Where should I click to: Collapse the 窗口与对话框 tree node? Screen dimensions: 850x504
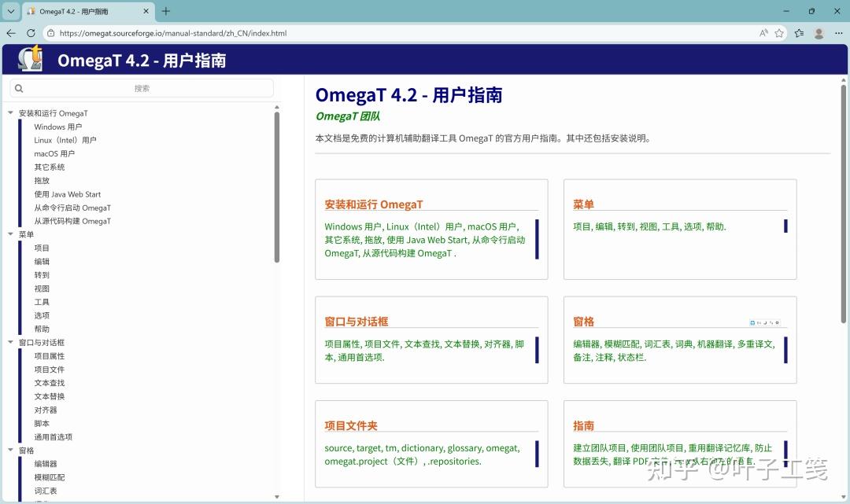point(10,342)
